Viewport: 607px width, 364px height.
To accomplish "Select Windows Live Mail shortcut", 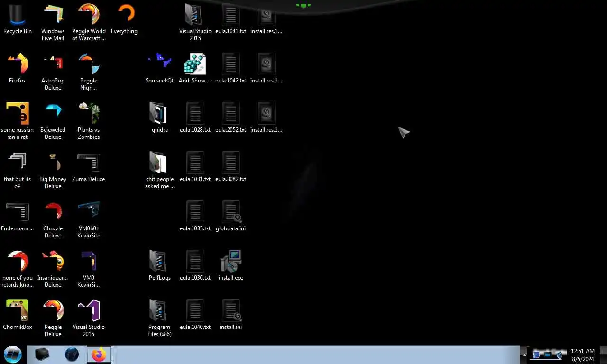I will click(x=53, y=23).
